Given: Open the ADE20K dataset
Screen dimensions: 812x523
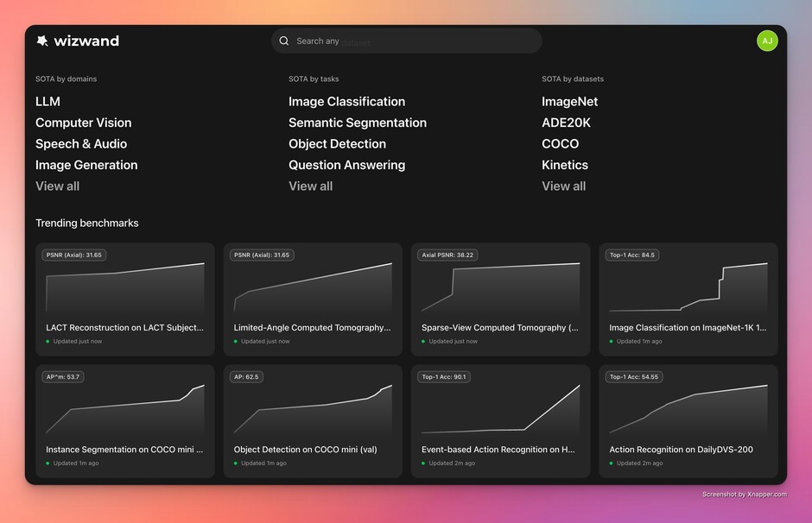Looking at the screenshot, I should pos(566,123).
